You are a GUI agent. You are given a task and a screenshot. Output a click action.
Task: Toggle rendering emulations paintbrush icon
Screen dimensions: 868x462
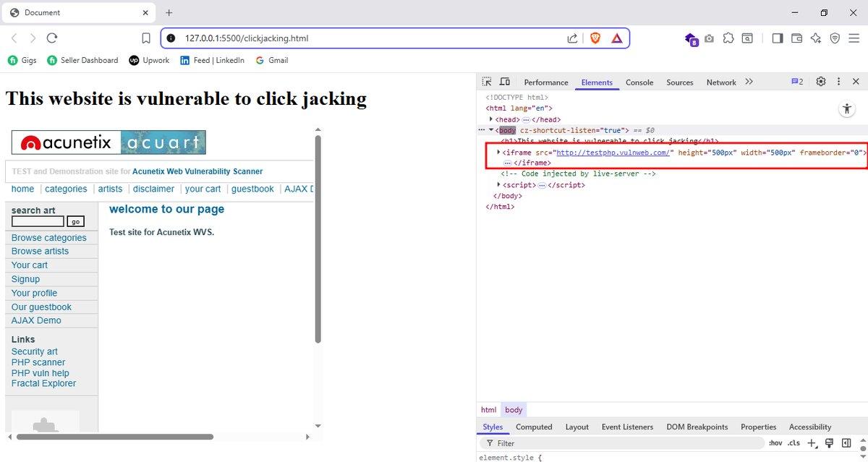[x=829, y=443]
